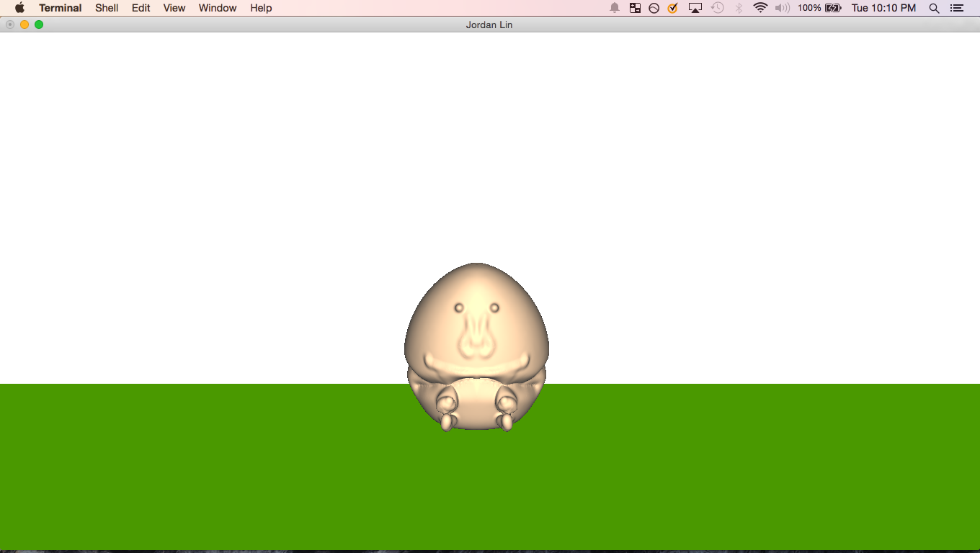Click the yellow minimize window button

(24, 24)
